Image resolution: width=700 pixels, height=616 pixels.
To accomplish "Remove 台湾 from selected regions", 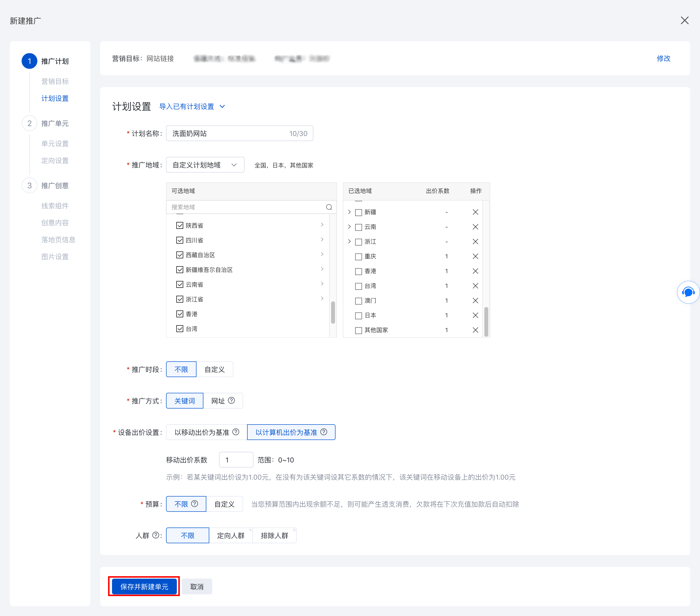I will 475,286.
